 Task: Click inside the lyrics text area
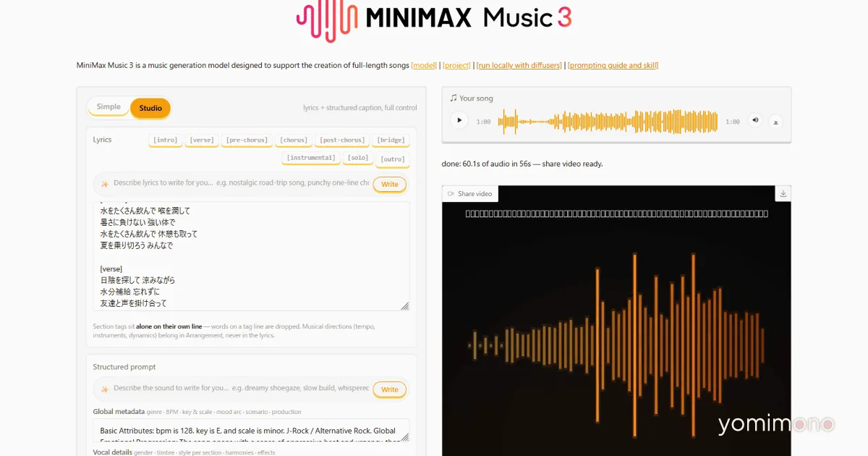251,256
